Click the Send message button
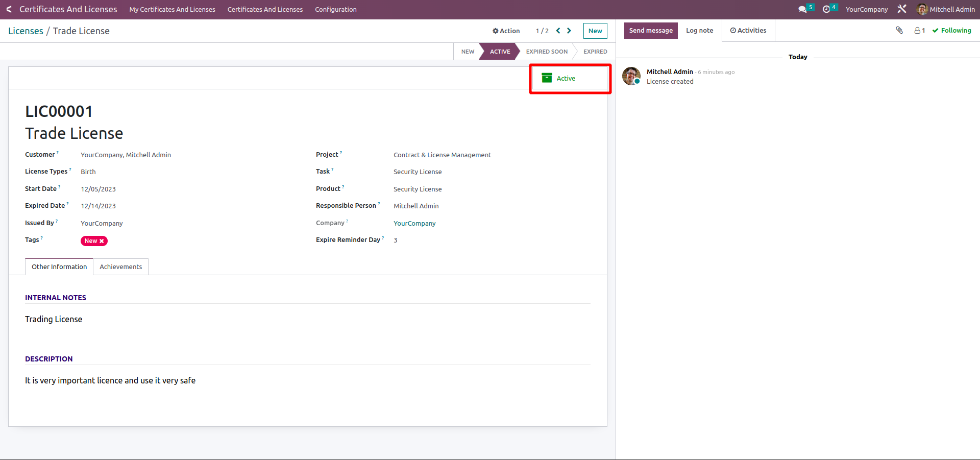Viewport: 980px width, 460px height. tap(651, 30)
